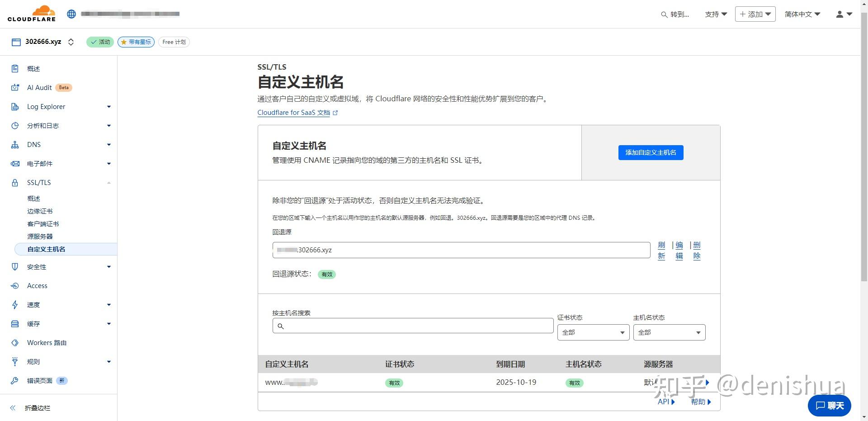Click the domain switcher arrows next to 302666.xyz

tap(71, 42)
